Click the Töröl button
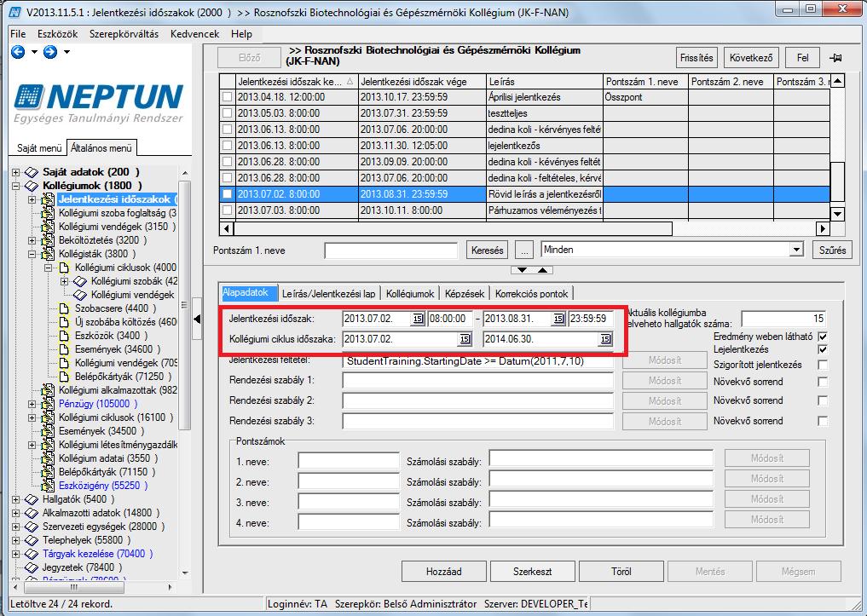This screenshot has height=616, width=867. pos(621,571)
